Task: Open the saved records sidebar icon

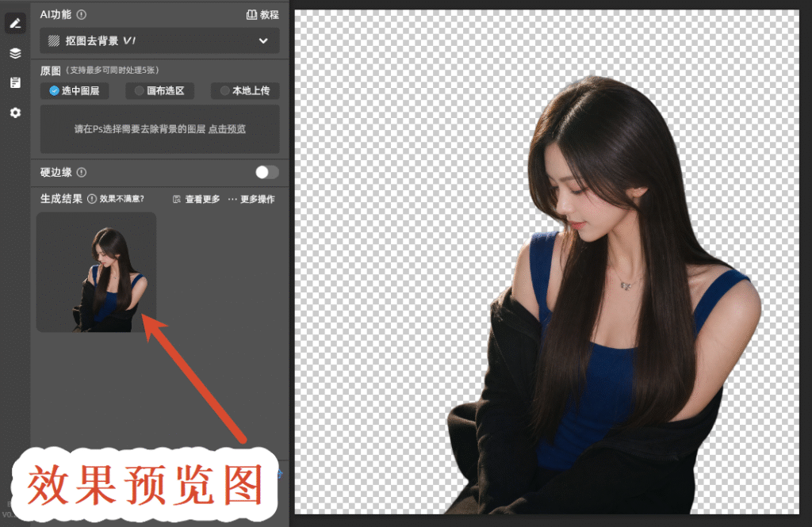Action: (15, 82)
